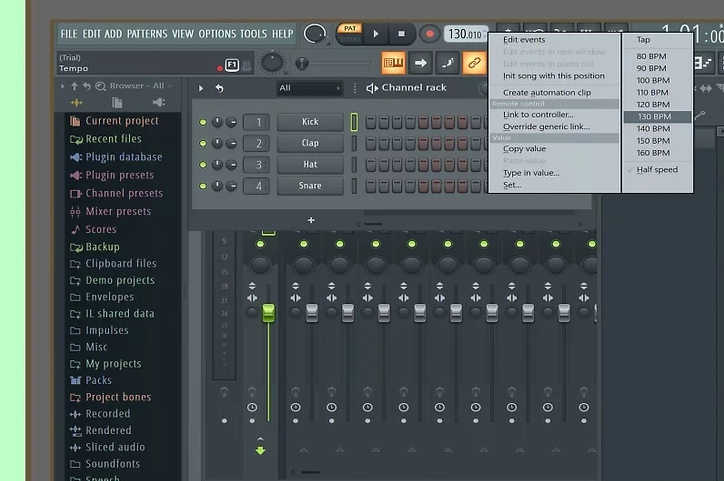Open the Snare channel button
This screenshot has height=481, width=724.
310,186
